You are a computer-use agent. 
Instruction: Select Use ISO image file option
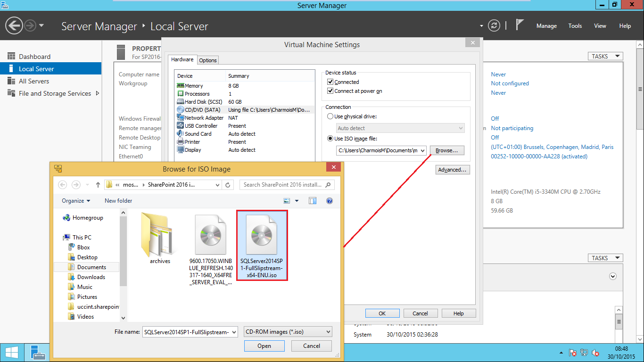[x=330, y=139]
